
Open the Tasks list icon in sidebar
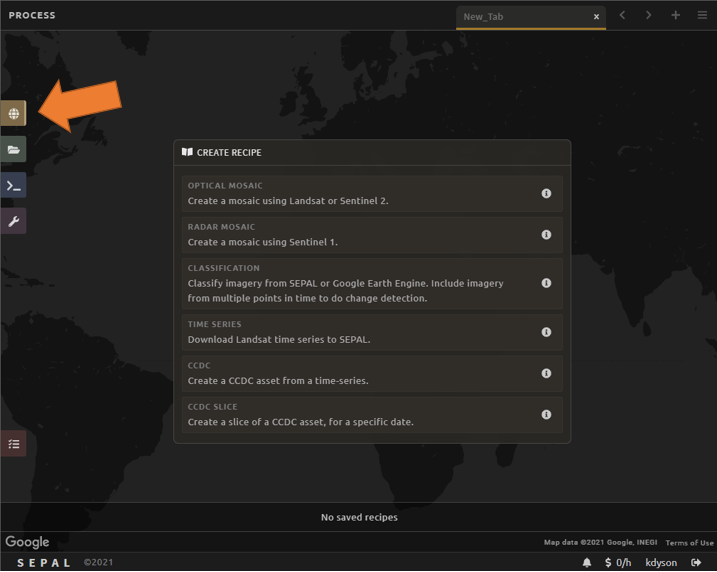pyautogui.click(x=14, y=444)
